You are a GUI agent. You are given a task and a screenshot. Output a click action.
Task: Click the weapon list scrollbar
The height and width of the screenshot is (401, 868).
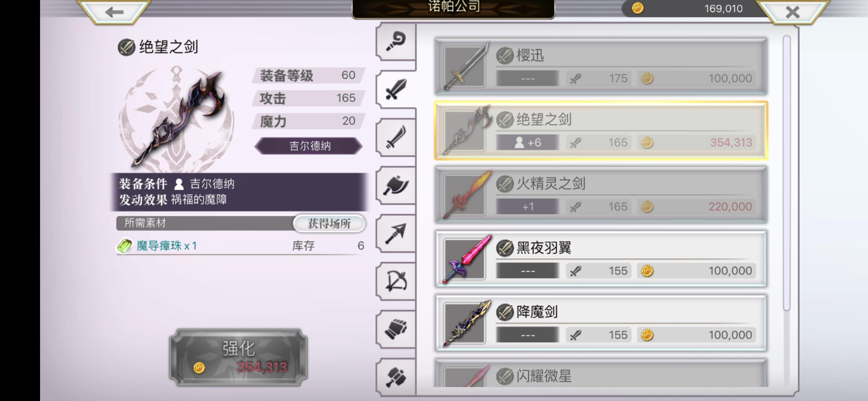click(787, 173)
